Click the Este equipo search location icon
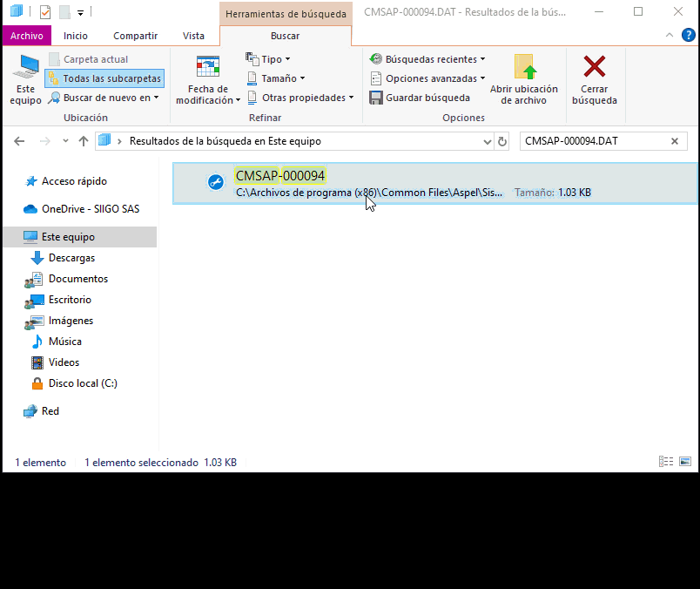700x589 pixels. (x=25, y=70)
